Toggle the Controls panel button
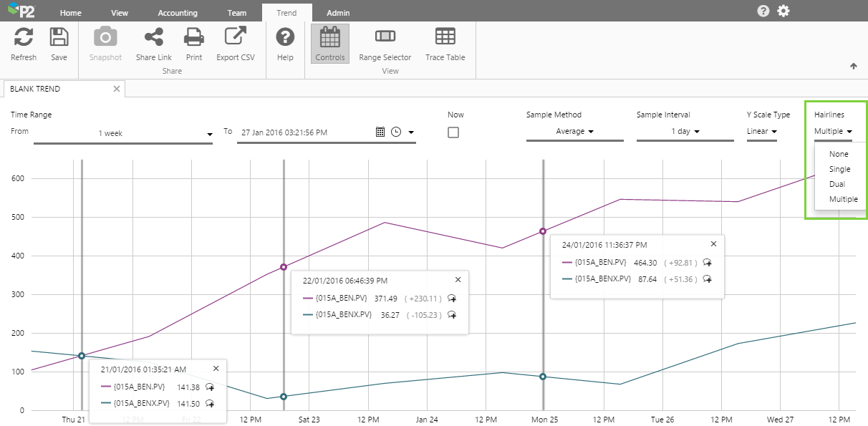 pyautogui.click(x=330, y=43)
